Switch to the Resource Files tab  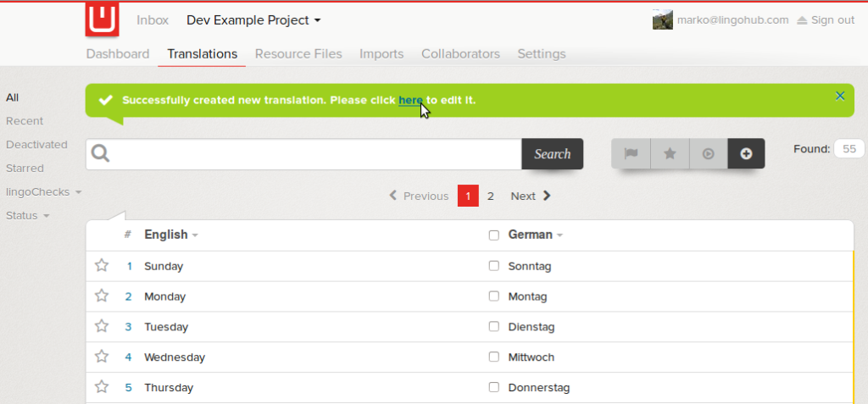(298, 53)
